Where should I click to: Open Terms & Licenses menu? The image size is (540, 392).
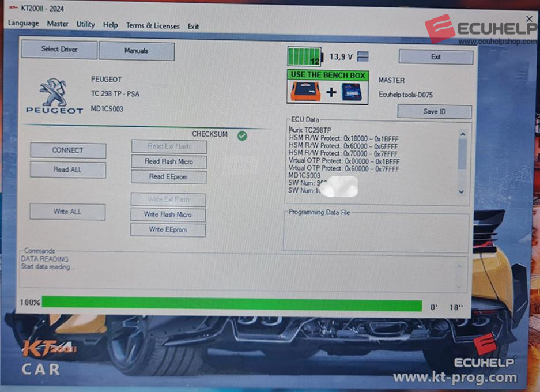point(153,26)
